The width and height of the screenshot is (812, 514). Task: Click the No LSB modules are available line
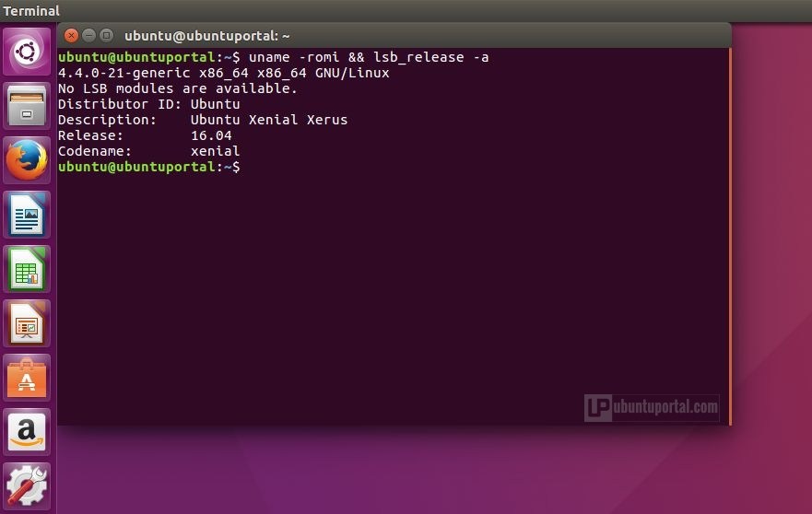click(x=178, y=88)
